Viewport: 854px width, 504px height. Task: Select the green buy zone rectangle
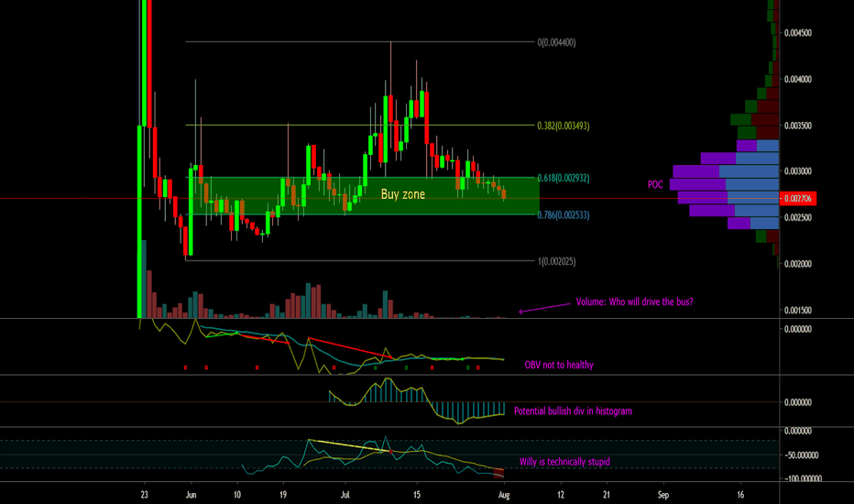(x=363, y=196)
